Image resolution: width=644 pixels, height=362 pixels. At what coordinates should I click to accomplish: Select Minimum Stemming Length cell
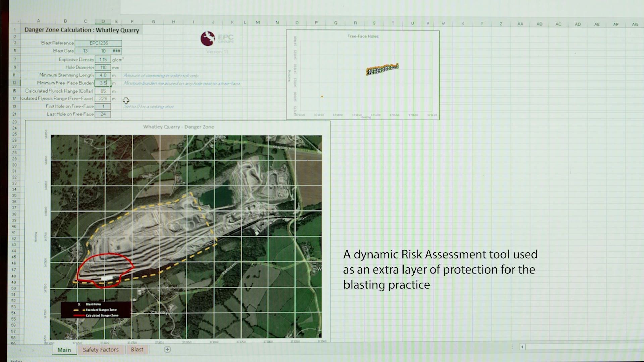(103, 75)
